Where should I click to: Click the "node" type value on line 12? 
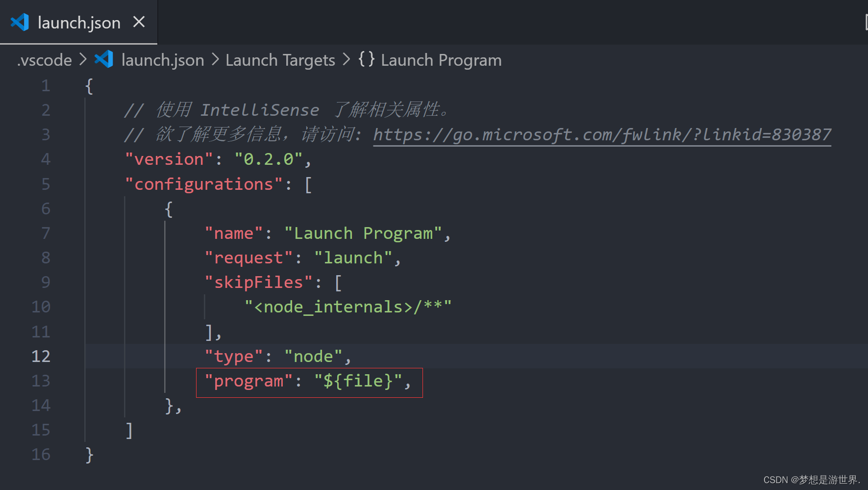pos(313,356)
